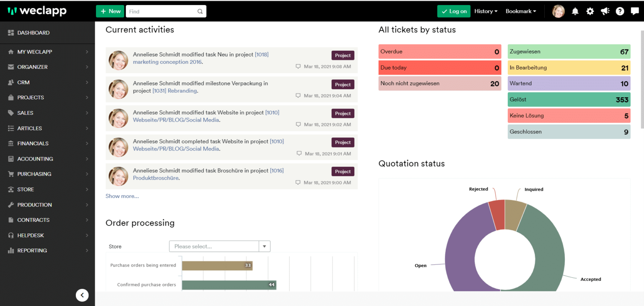Viewport: 644px width, 306px height.
Task: Click the announcements megaphone icon
Action: coord(605,11)
